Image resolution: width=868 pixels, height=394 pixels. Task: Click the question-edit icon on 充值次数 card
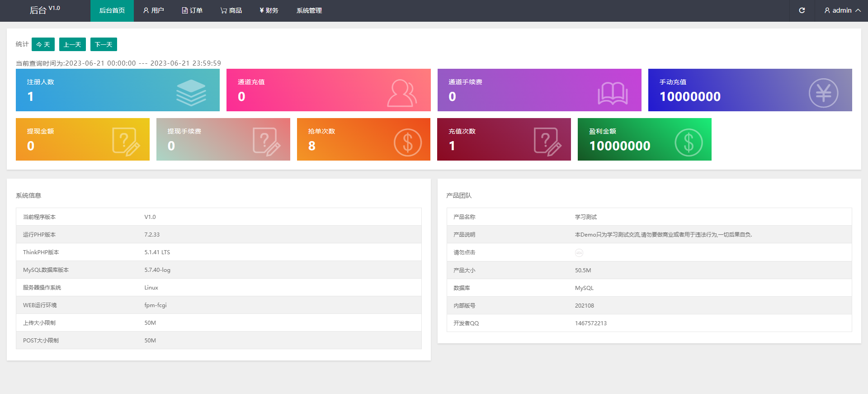(547, 142)
